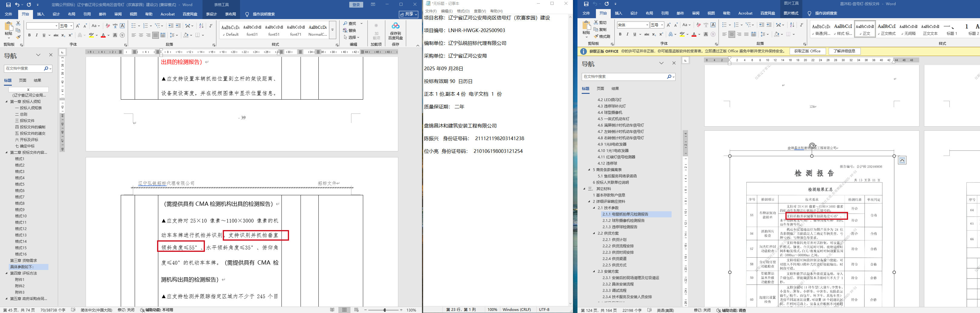Save the left Word document via quick access
This screenshot has width=980, height=313.
[x=8, y=5]
